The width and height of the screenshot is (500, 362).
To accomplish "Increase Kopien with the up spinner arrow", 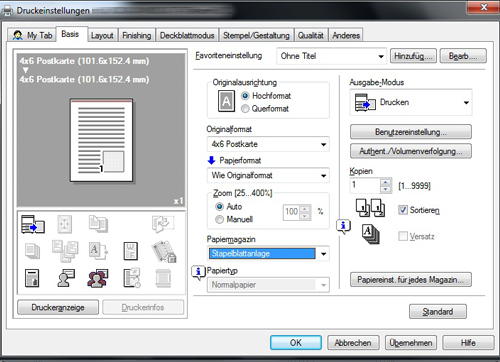I will point(386,182).
